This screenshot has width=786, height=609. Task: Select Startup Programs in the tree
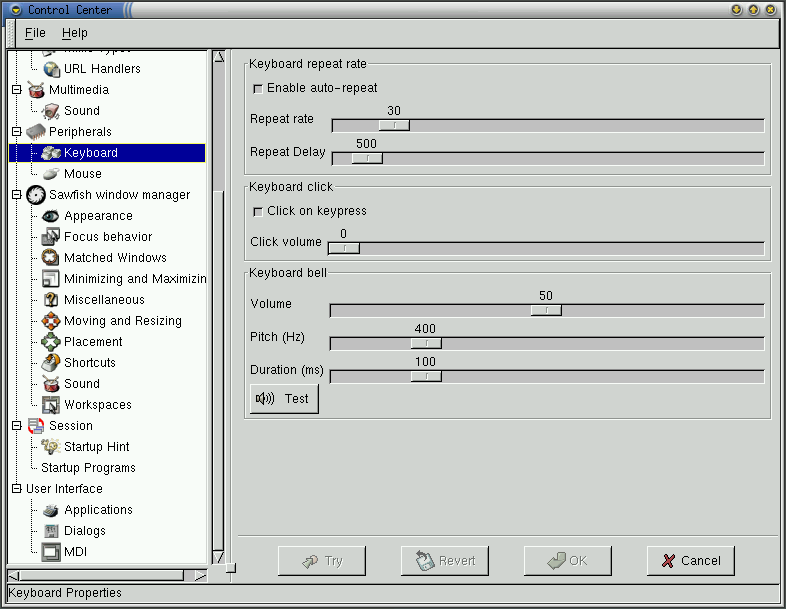(x=88, y=468)
